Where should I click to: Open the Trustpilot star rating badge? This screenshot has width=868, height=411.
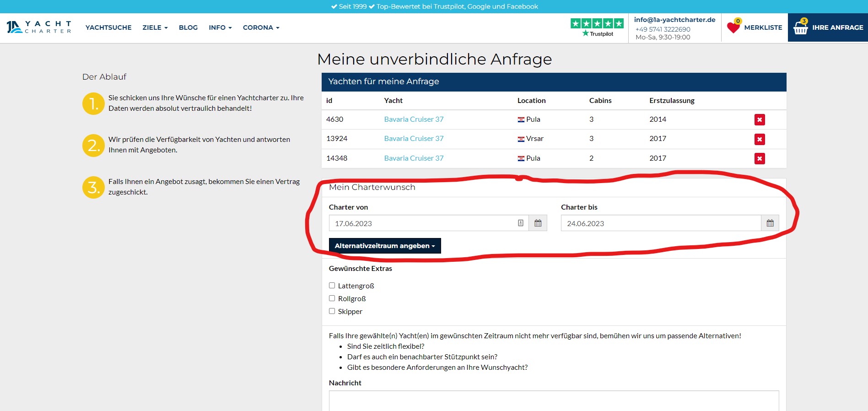597,27
